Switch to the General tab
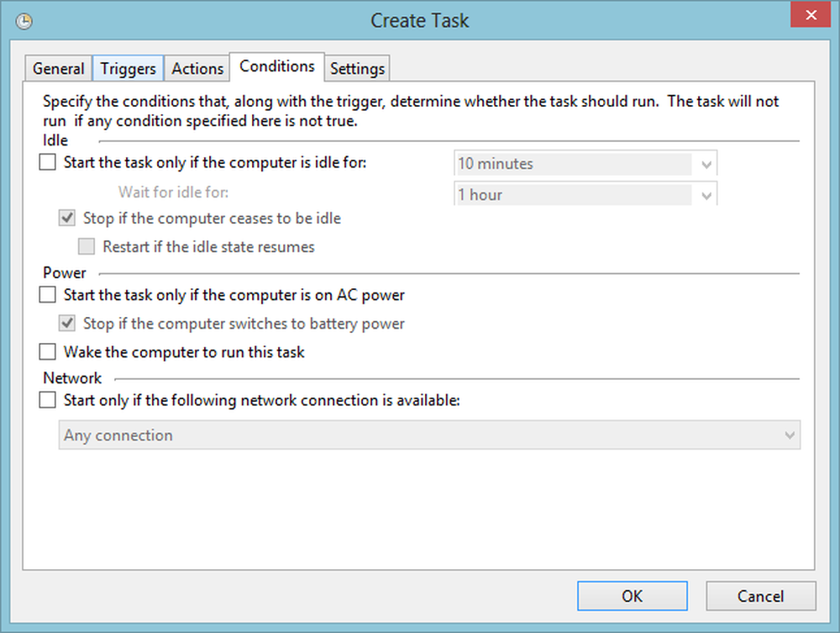Screen dimensions: 840x633 59,69
